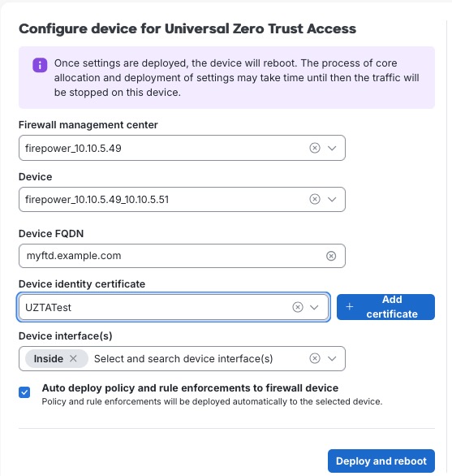Viewport: 452px width, 476px height.
Task: Click the plus icon on Add certificate
Action: click(x=350, y=306)
